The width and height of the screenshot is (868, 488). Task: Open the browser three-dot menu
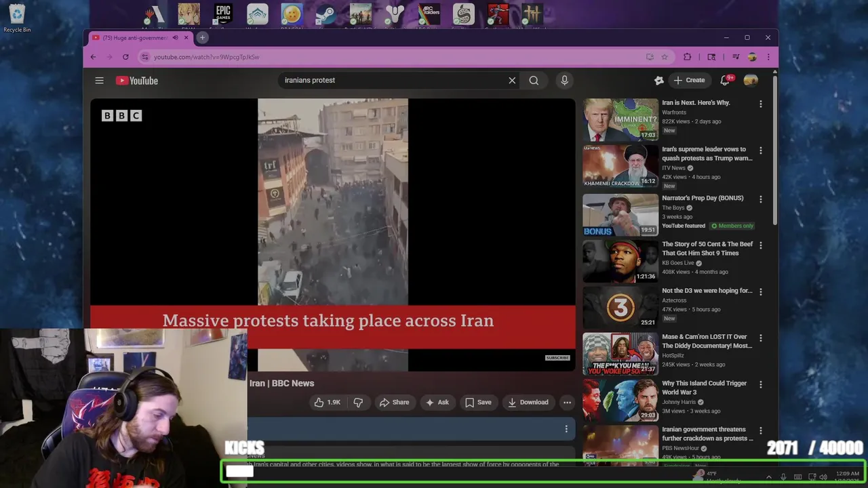click(768, 57)
